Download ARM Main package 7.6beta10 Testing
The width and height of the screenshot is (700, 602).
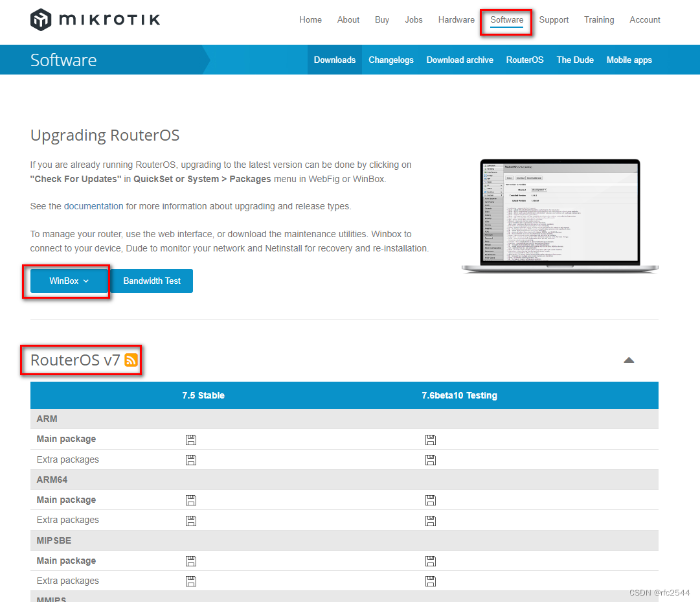click(431, 439)
